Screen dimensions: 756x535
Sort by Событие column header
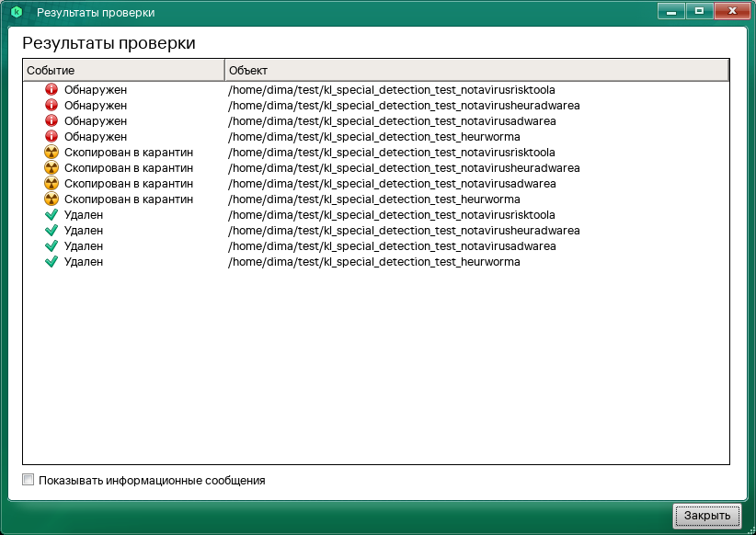coord(123,71)
